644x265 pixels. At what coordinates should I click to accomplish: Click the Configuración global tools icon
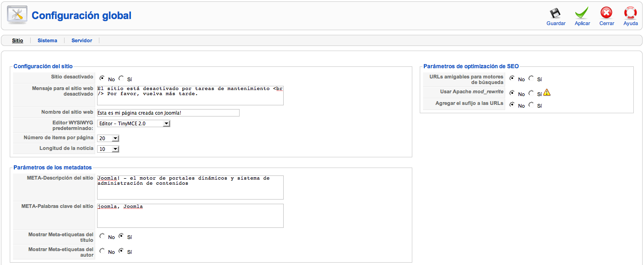[x=17, y=15]
